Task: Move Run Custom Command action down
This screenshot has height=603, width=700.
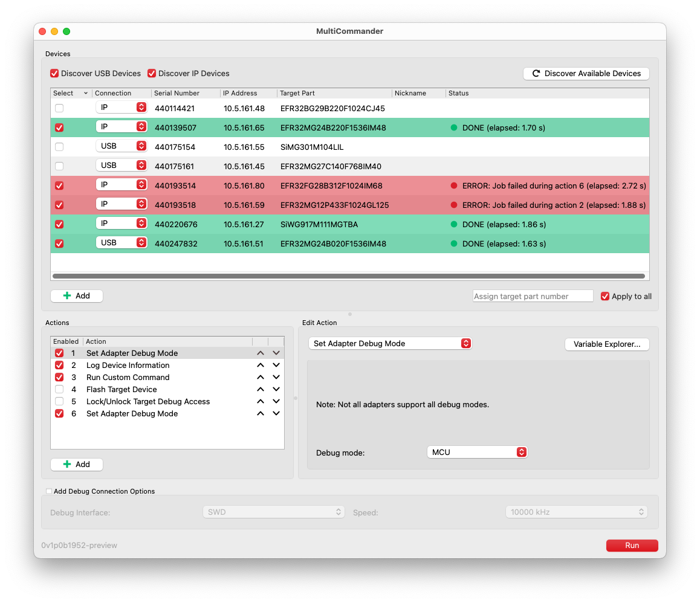Action: 276,378
